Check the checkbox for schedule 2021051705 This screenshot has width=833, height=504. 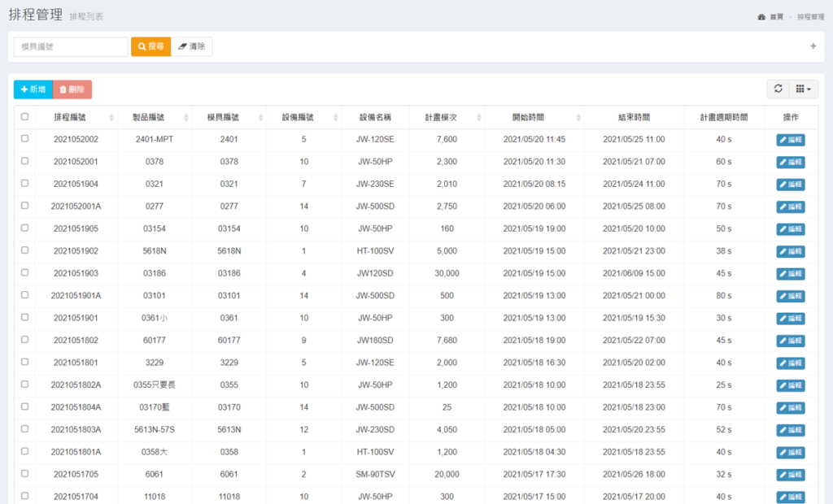(x=24, y=475)
